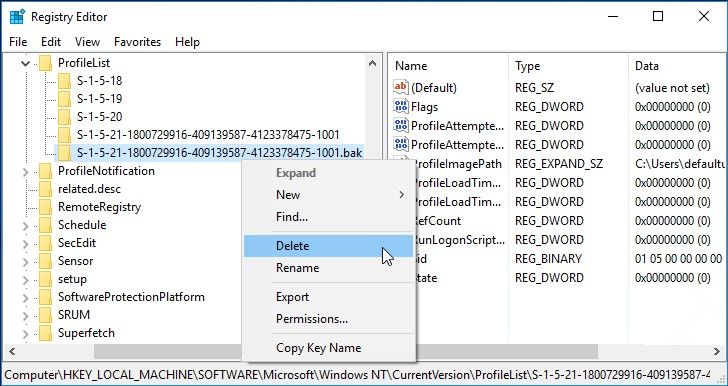Click the Superfetch folder icon
Screen dimensions: 728x386
(46, 333)
